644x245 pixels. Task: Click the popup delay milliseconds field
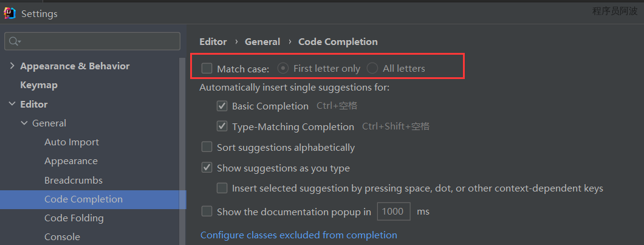(394, 212)
